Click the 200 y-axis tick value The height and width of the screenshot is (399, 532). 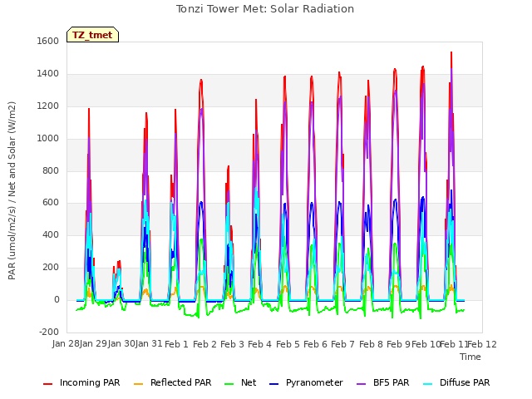(x=51, y=267)
